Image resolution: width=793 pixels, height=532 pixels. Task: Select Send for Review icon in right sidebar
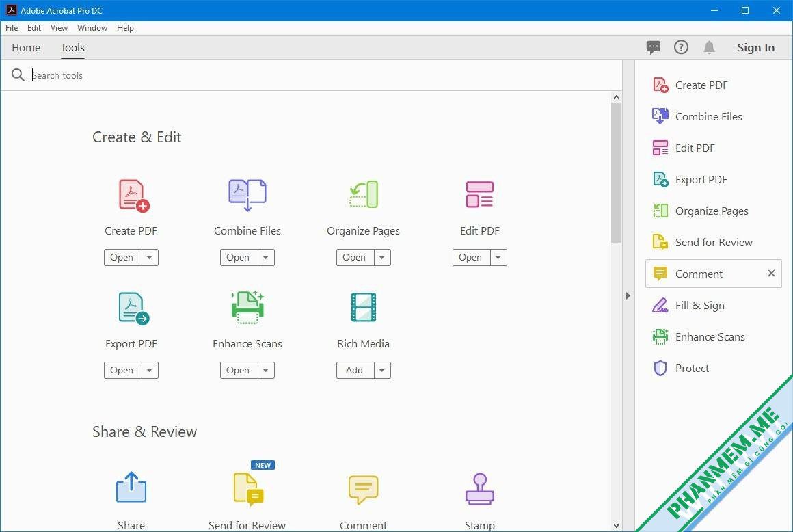660,242
